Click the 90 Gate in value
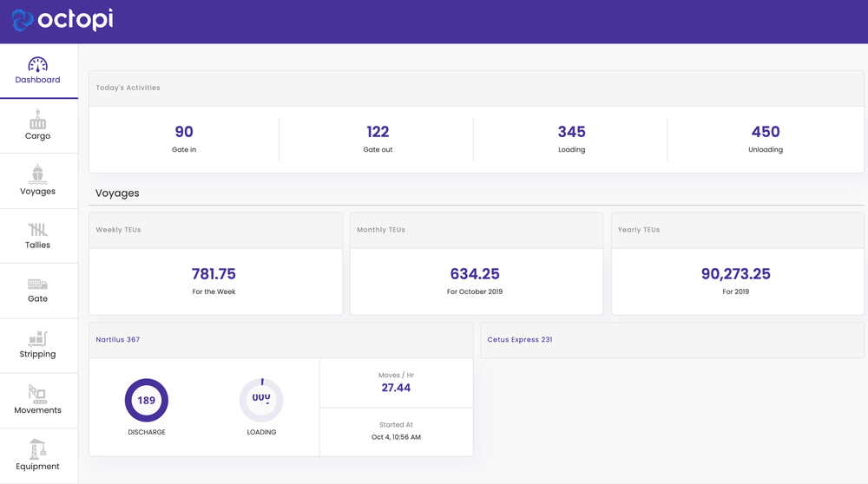The image size is (868, 484). coord(184,132)
